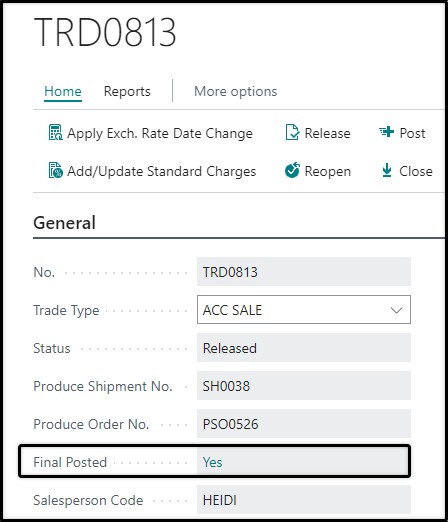Collapse the General section header

point(64,223)
